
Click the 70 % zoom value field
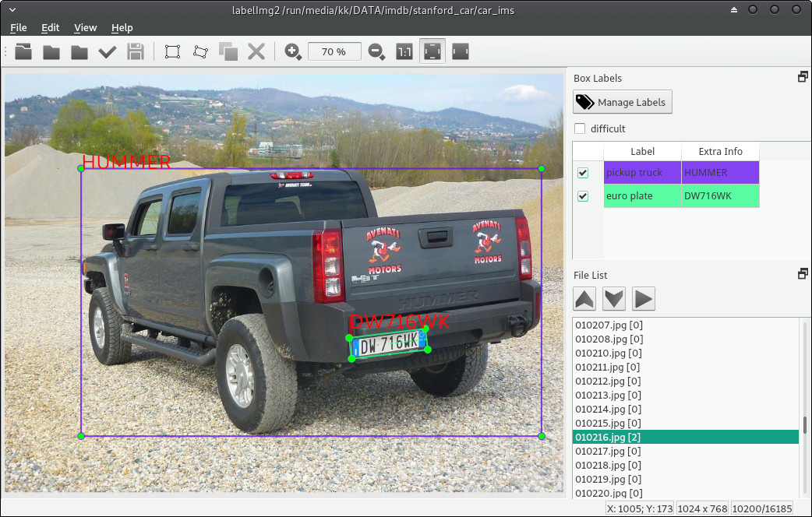[334, 51]
